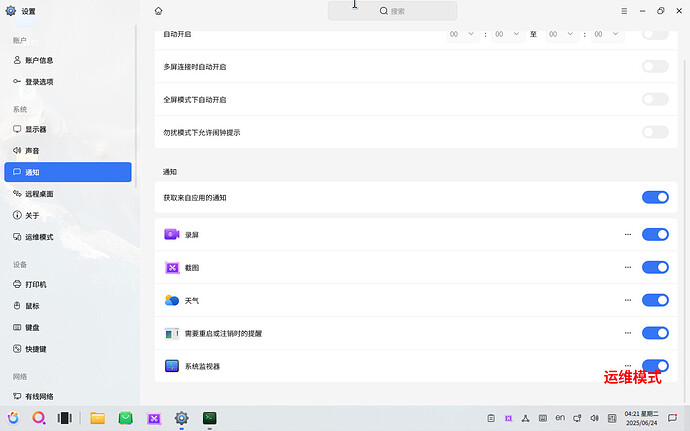Open the hamburger menu in title bar
690x431 pixels.
pyautogui.click(x=624, y=11)
